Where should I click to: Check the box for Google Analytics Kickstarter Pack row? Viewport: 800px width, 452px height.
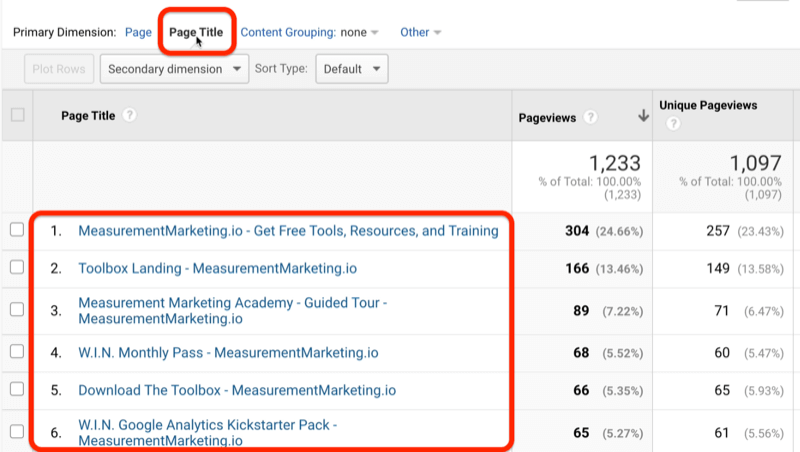click(17, 432)
